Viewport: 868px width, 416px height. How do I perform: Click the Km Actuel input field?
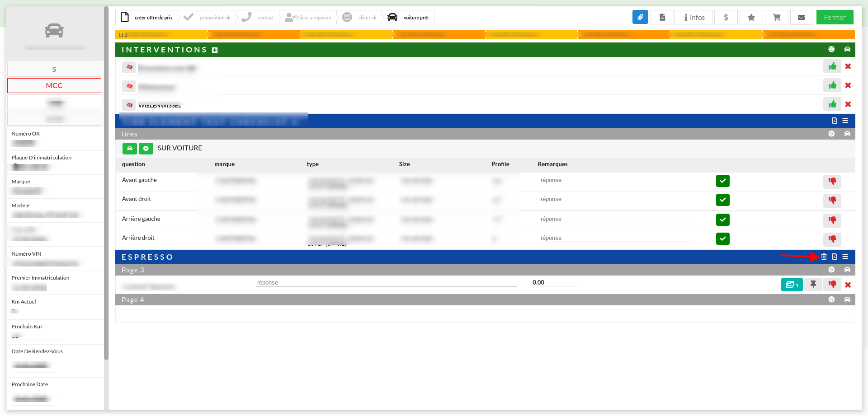(37, 311)
